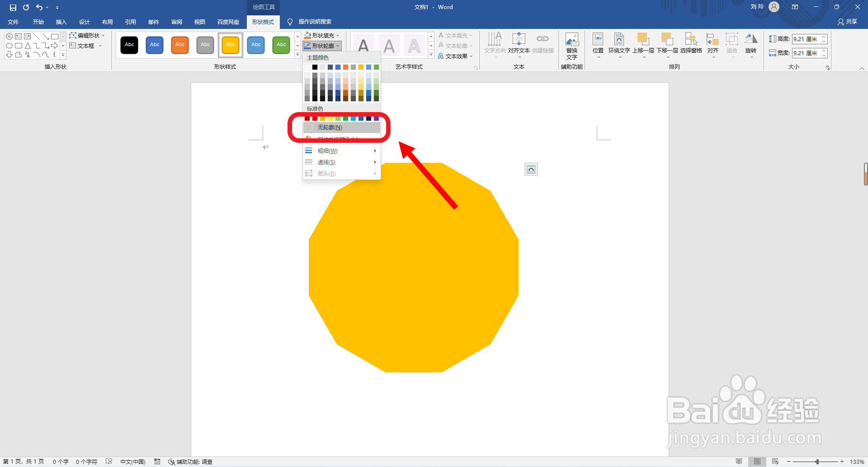Viewport: 868px width, 467px height.
Task: Switch to 开始 (Home) tab
Action: coord(38,22)
